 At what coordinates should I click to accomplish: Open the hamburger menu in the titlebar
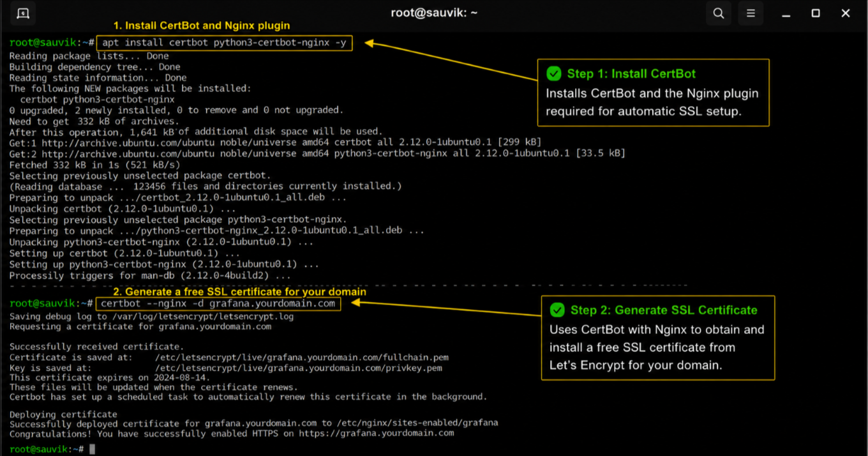(751, 13)
